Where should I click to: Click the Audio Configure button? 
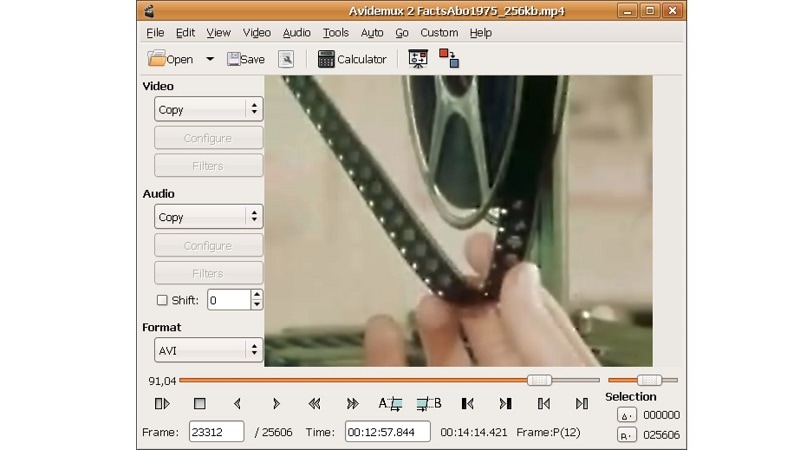[209, 246]
